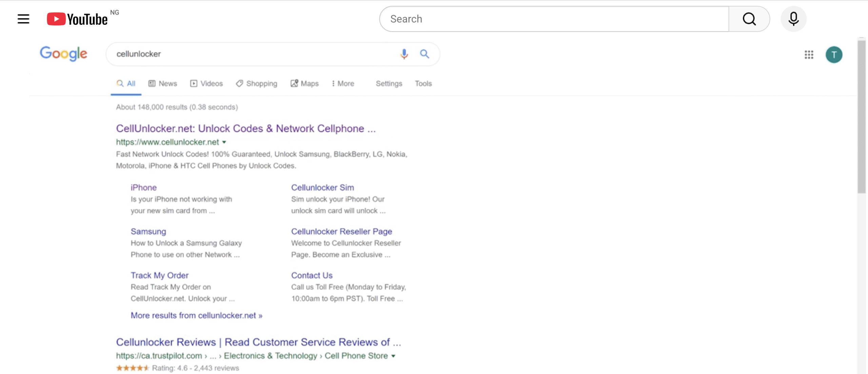This screenshot has height=374, width=868.
Task: Open the Cellunlocker Sim sitelink
Action: click(322, 188)
